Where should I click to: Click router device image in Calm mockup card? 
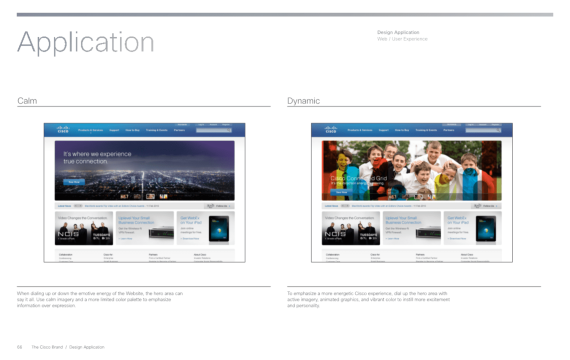[x=161, y=233]
